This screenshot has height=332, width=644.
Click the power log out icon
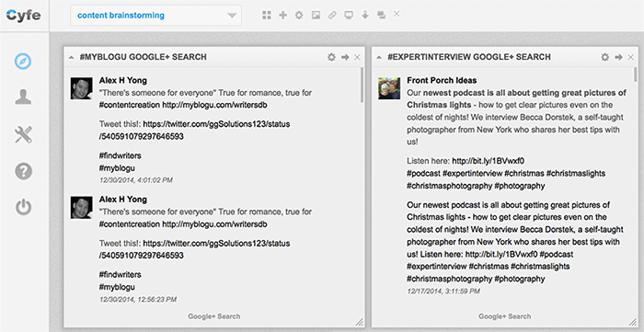23,207
